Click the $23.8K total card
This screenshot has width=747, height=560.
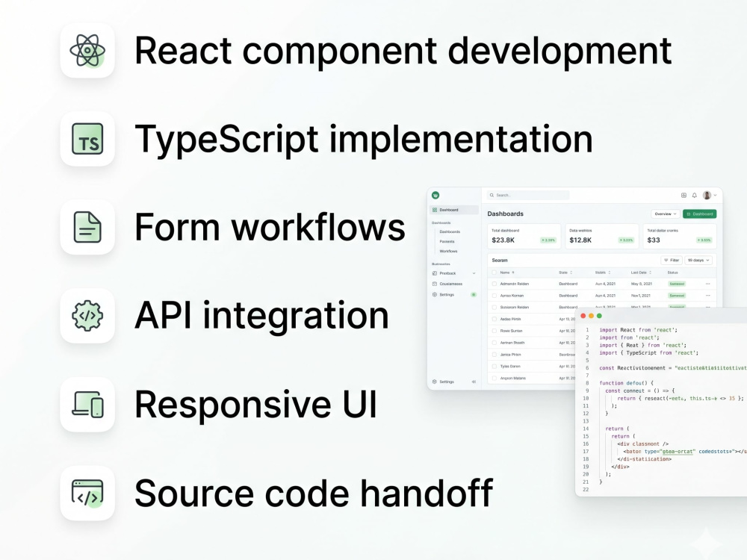524,236
